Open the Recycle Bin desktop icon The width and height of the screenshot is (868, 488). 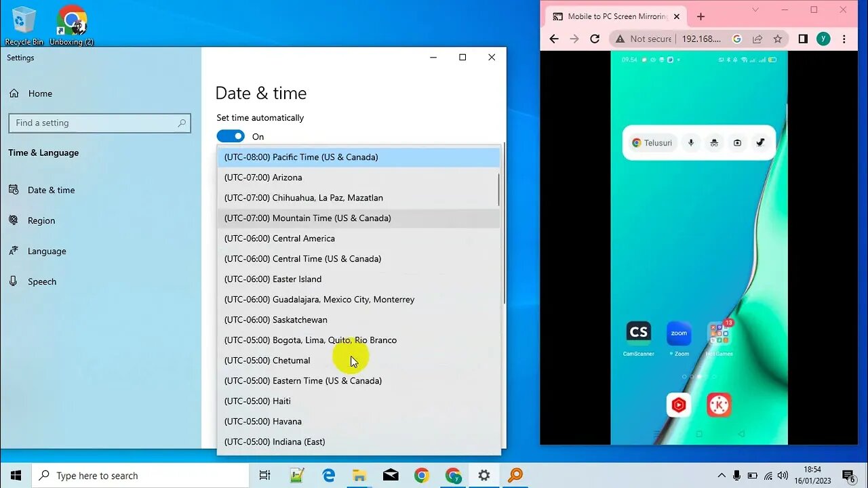click(x=24, y=26)
